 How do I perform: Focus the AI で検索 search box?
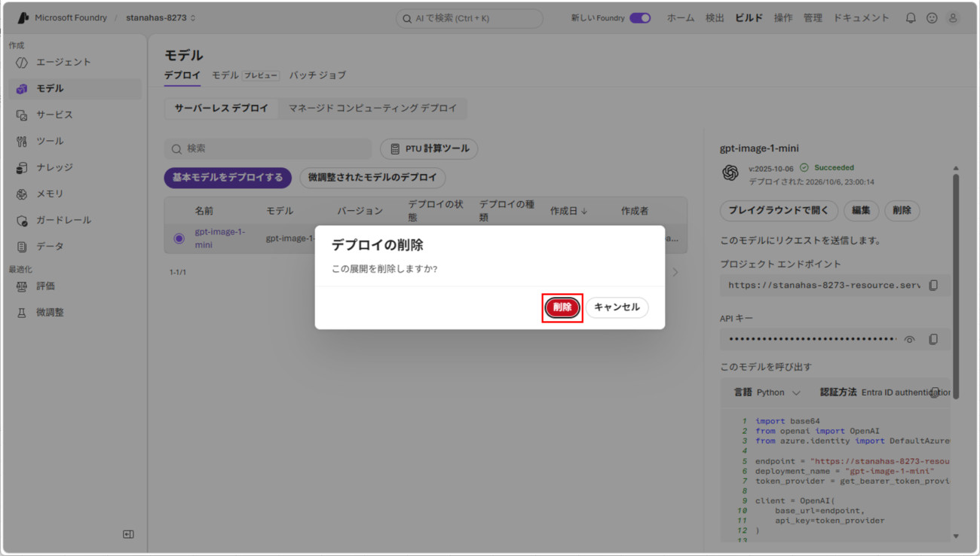pyautogui.click(x=470, y=18)
